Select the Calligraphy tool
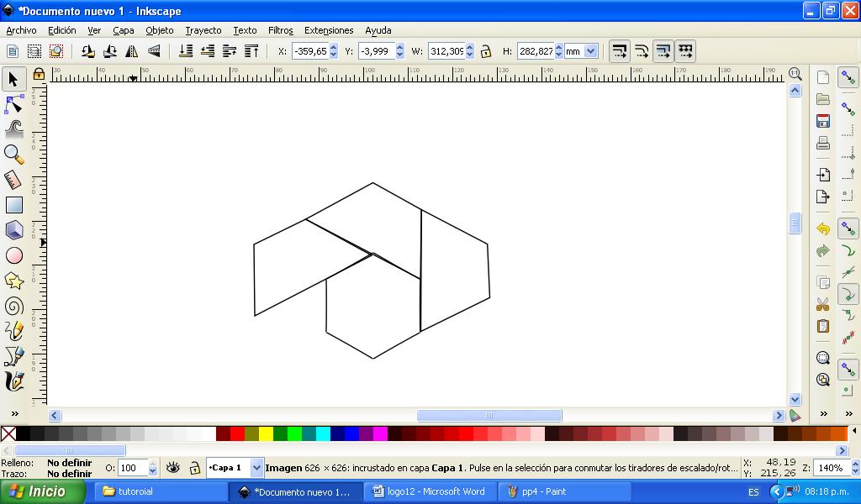The width and height of the screenshot is (861, 504). (x=13, y=381)
